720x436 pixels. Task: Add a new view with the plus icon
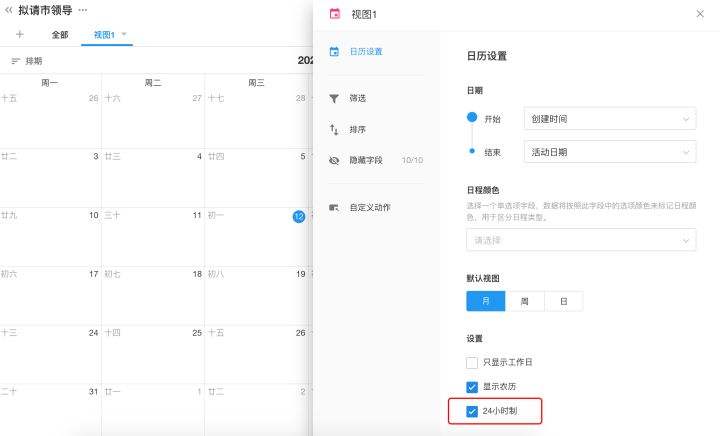coord(20,34)
